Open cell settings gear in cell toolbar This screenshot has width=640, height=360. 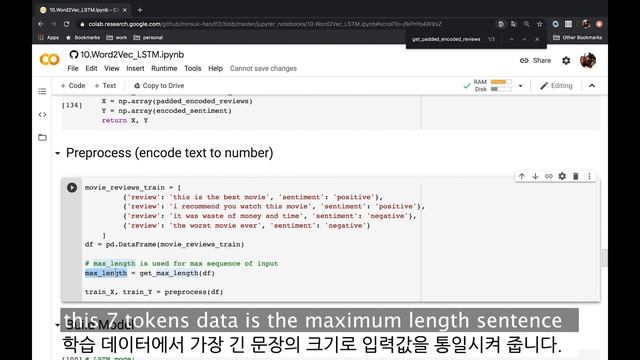tap(562, 176)
